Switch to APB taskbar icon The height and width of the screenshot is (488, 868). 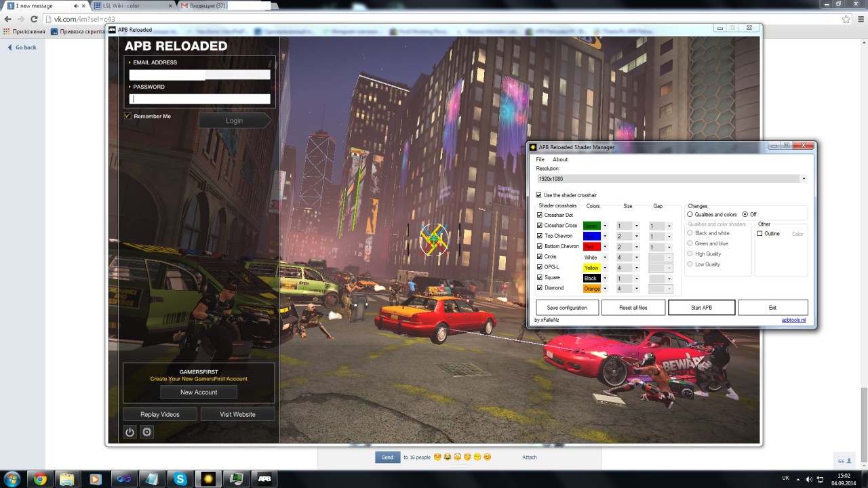(x=264, y=479)
